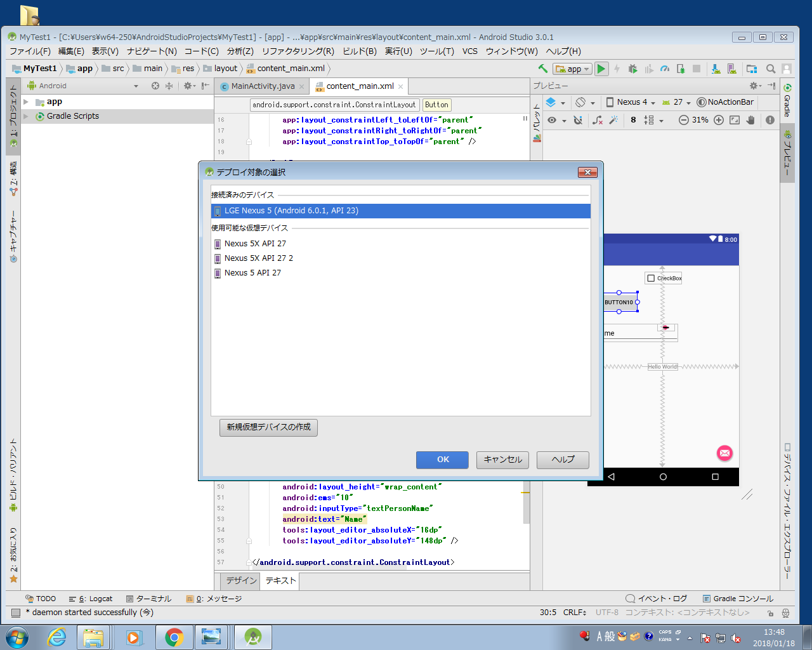Open the リファクタリング(R) menu
812x650 pixels.
click(298, 51)
